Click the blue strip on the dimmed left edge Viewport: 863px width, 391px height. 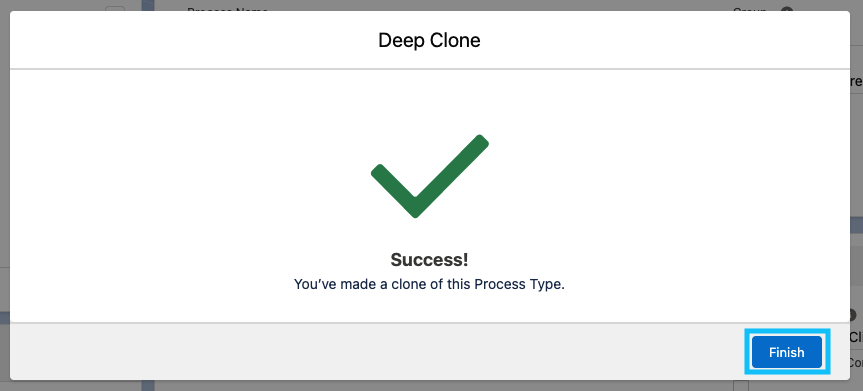(5, 317)
